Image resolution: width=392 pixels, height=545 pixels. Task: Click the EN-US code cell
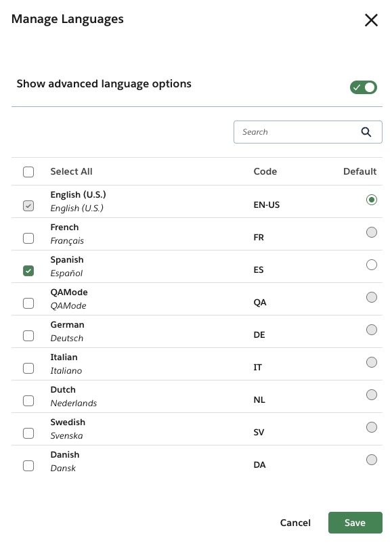pyautogui.click(x=267, y=204)
